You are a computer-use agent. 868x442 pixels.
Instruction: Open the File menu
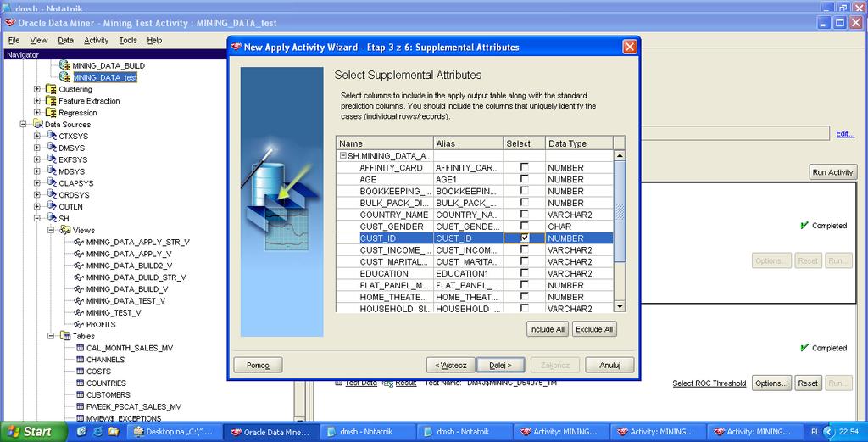point(14,41)
